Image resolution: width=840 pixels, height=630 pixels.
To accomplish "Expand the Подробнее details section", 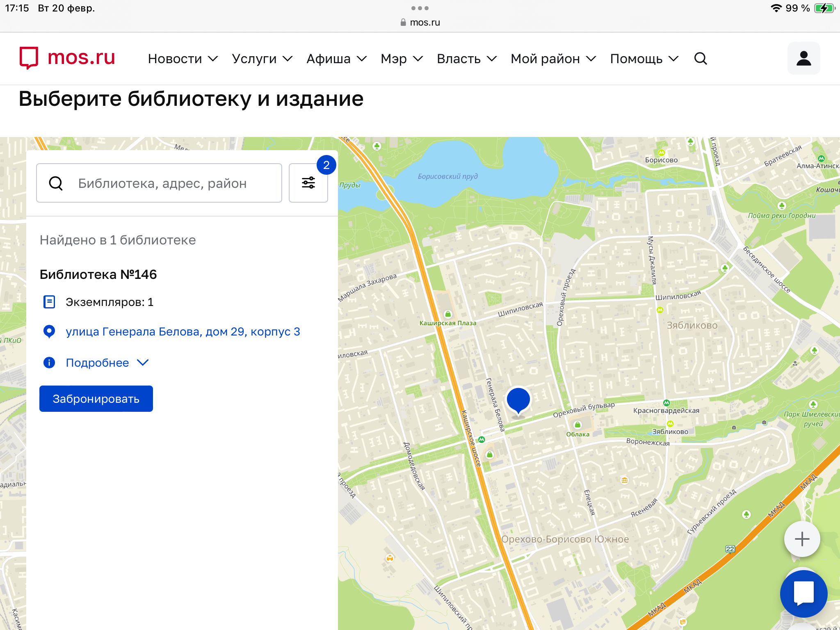I will (x=107, y=363).
